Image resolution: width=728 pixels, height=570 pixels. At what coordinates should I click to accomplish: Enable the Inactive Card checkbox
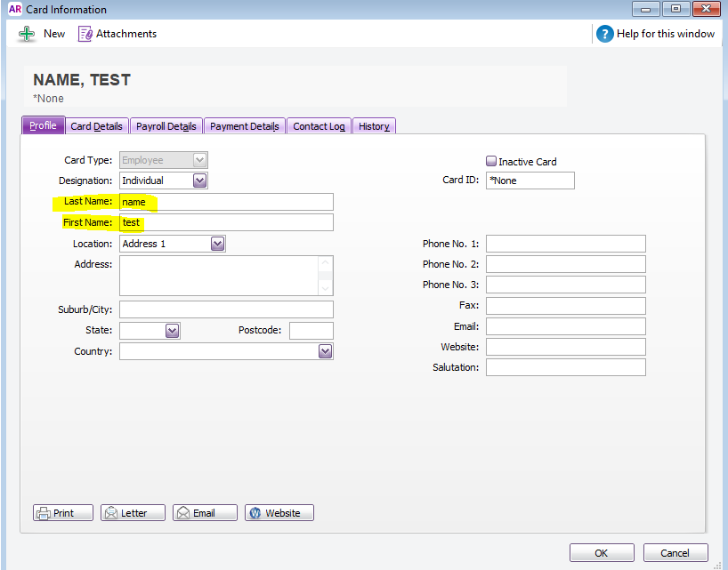[490, 162]
